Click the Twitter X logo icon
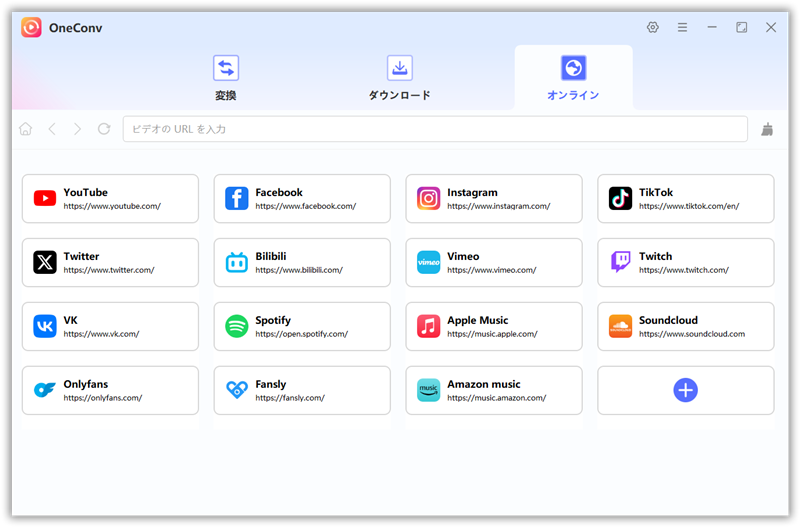Viewport: 800px width, 527px height. click(45, 262)
